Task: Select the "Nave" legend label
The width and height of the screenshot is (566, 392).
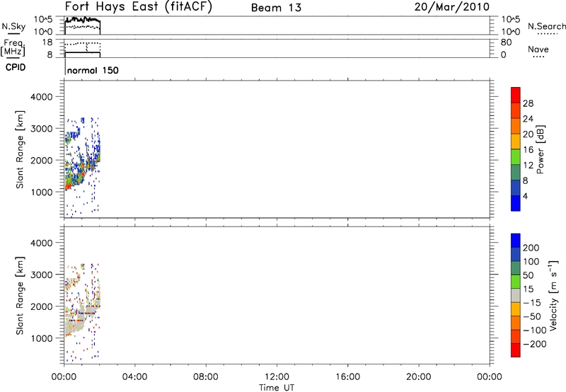Action: tap(538, 49)
